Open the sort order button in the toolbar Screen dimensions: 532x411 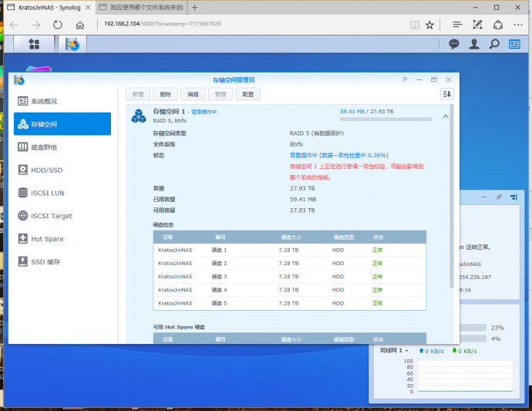pos(446,94)
